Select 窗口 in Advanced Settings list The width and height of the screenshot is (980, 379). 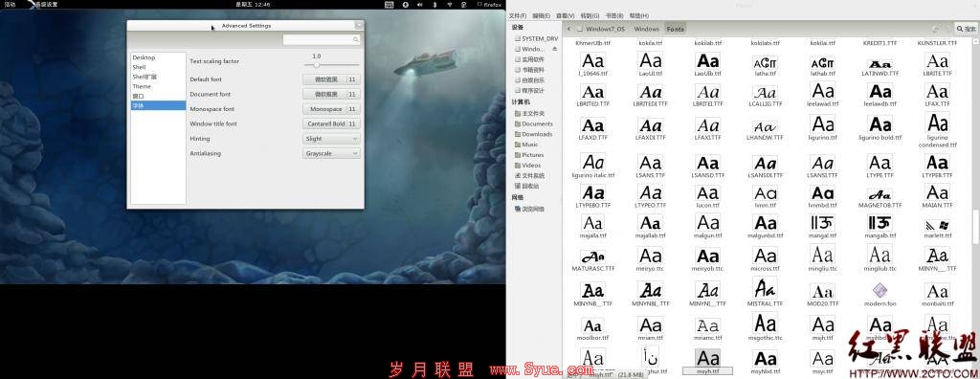pos(138,97)
